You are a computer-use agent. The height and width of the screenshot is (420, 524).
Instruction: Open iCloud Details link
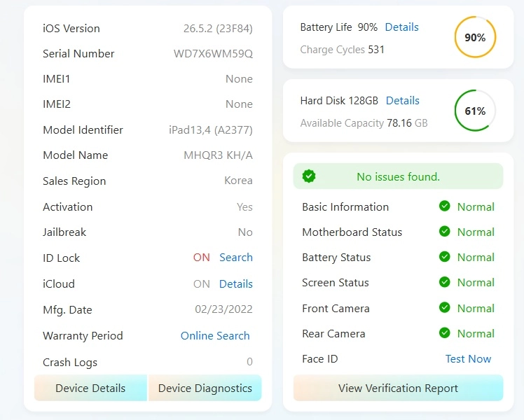(236, 283)
